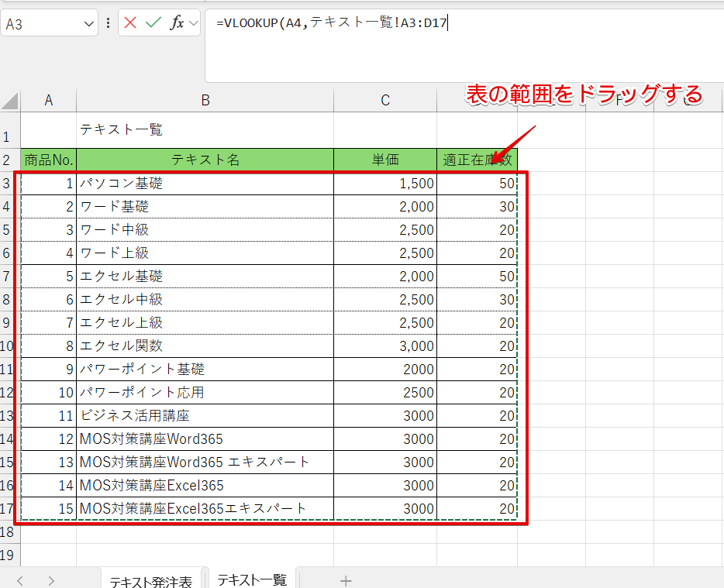Click the テキスト名 header cell

point(205,160)
